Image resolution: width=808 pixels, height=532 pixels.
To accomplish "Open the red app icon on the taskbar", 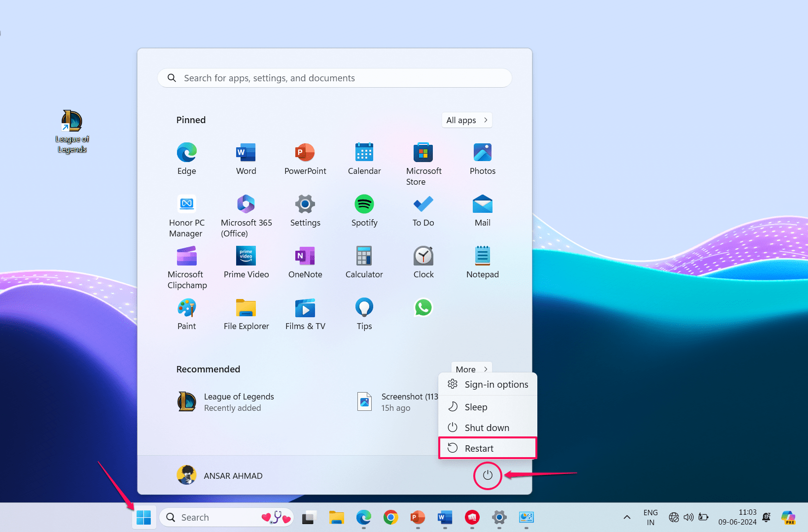I will [x=472, y=517].
